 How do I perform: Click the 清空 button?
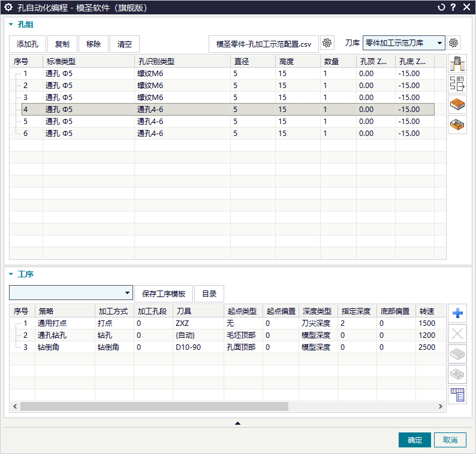(125, 44)
